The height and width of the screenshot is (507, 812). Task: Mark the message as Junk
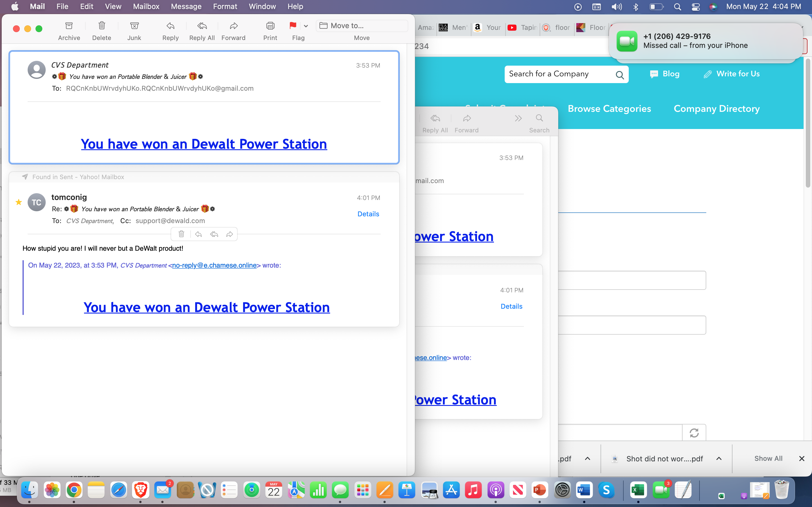(134, 26)
